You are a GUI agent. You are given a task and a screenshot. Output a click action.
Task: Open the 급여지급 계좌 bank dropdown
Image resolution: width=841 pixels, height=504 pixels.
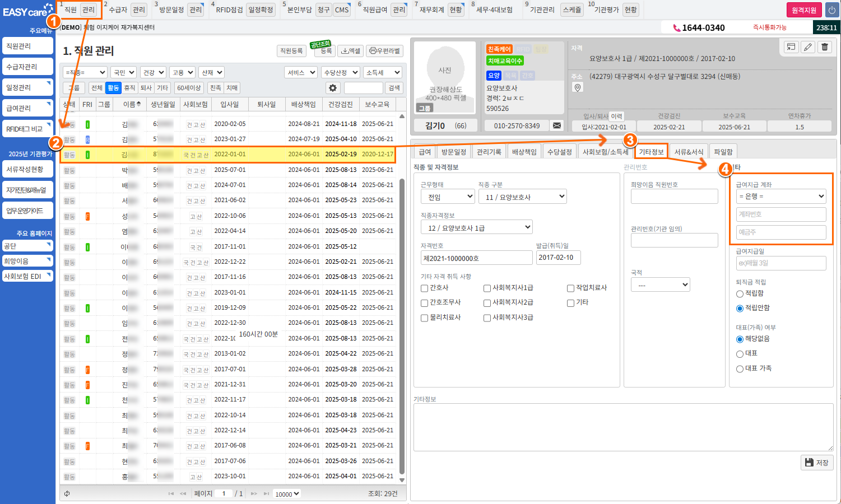click(x=781, y=196)
